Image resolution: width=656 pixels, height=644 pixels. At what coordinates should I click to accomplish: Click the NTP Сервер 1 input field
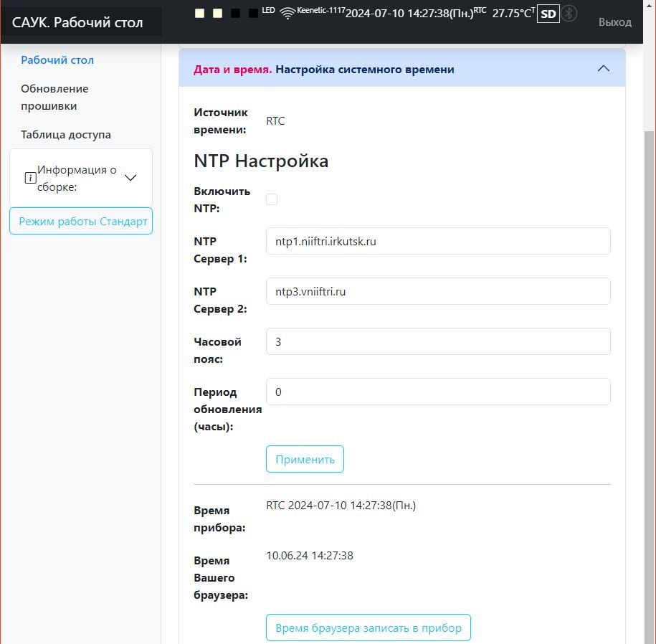(437, 242)
